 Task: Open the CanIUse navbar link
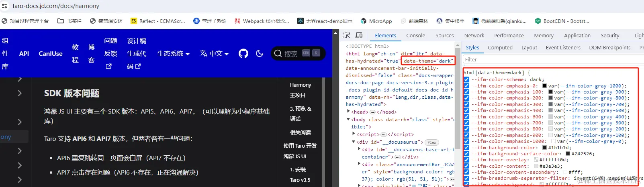click(51, 53)
